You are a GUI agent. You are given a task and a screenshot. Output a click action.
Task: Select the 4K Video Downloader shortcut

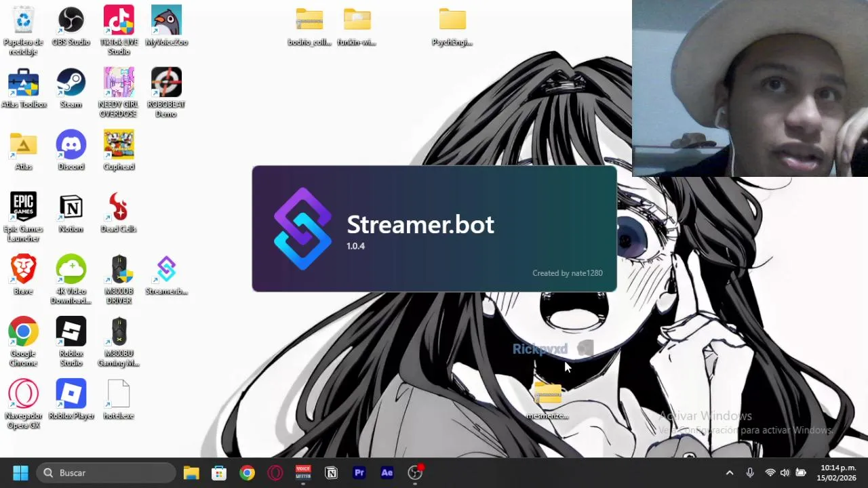(71, 279)
